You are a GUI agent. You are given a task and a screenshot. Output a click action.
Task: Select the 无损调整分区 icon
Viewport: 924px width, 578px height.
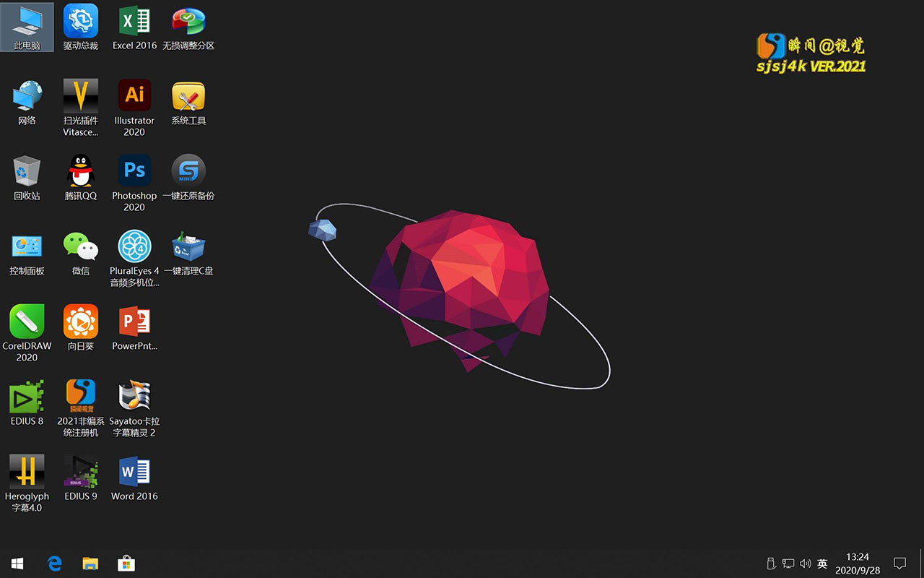[x=188, y=27]
